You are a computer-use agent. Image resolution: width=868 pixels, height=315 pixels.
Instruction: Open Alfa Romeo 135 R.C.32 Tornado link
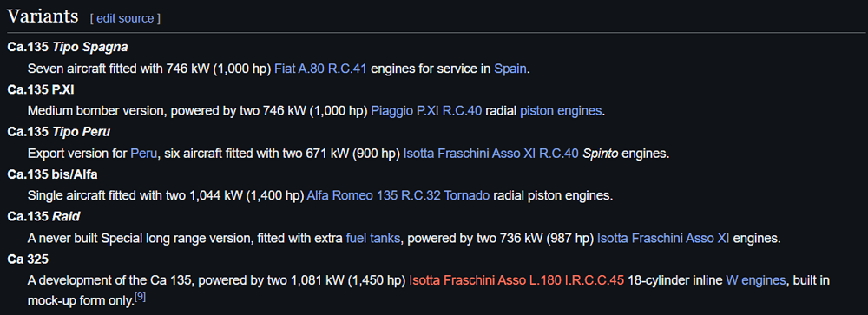[398, 195]
